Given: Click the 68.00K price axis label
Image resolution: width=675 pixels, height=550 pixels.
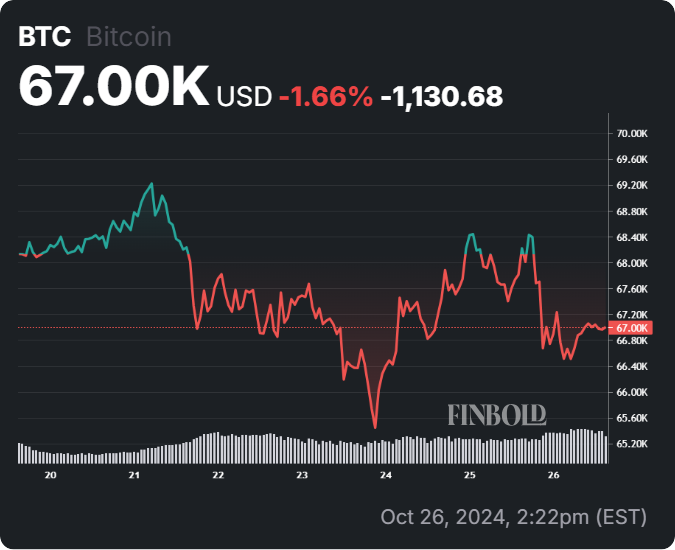Looking at the screenshot, I should tap(634, 264).
